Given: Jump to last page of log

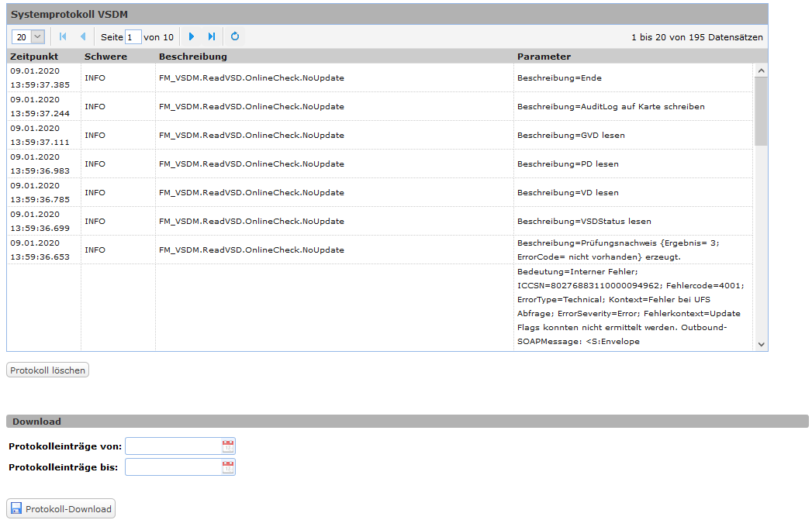Looking at the screenshot, I should (x=212, y=36).
